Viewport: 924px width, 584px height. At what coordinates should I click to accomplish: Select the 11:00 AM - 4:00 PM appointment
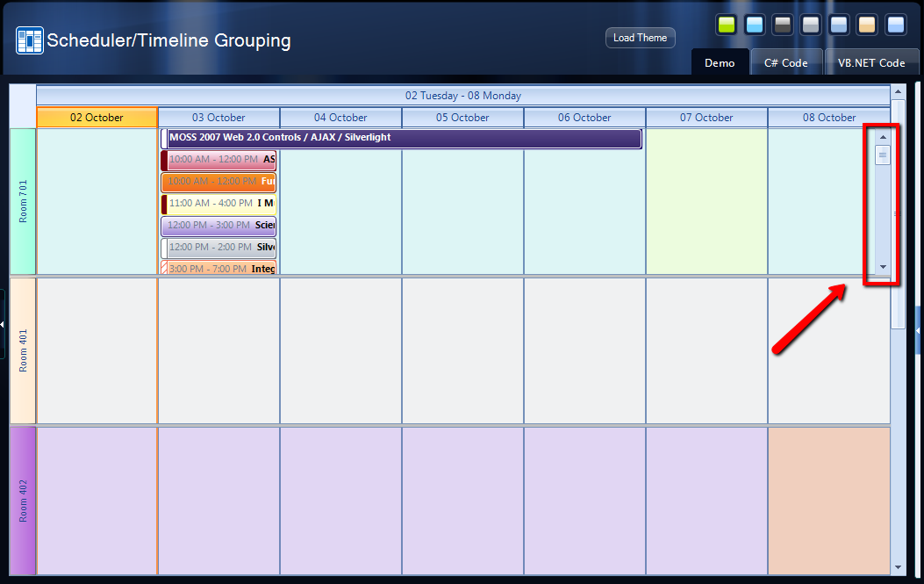point(218,204)
